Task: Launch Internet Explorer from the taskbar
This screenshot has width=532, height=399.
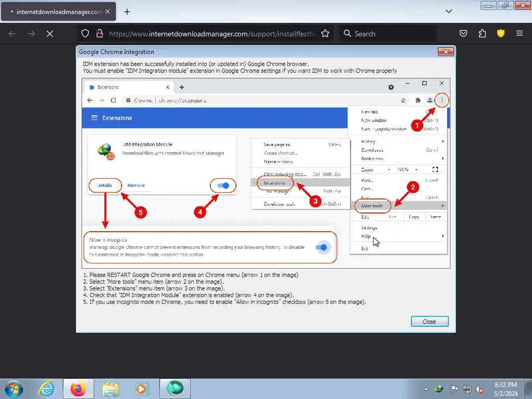Action: [x=46, y=389]
